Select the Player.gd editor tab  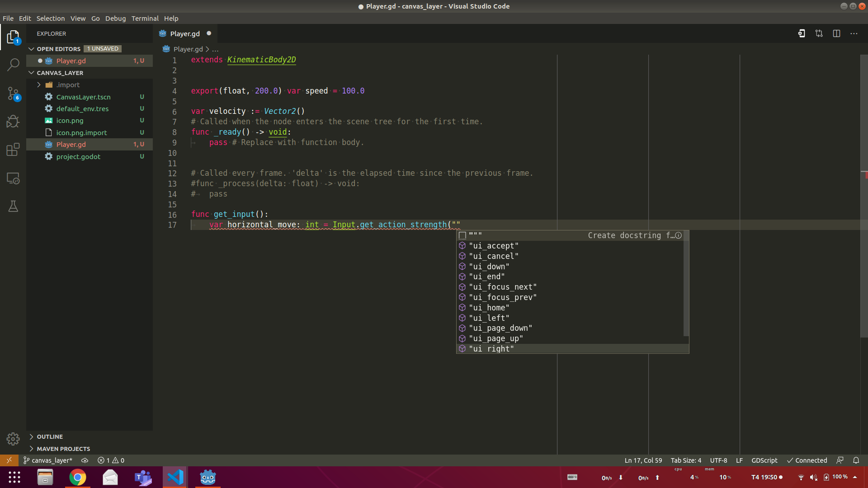(185, 33)
